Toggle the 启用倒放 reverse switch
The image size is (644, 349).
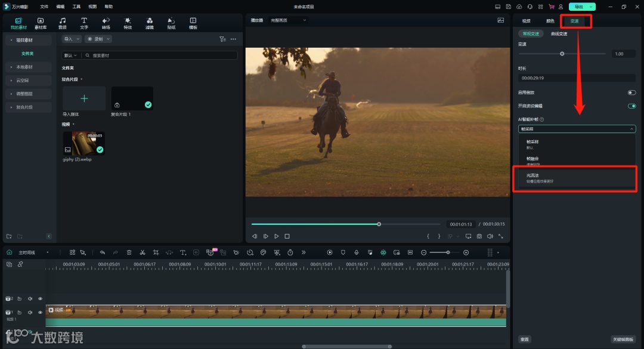pyautogui.click(x=631, y=92)
